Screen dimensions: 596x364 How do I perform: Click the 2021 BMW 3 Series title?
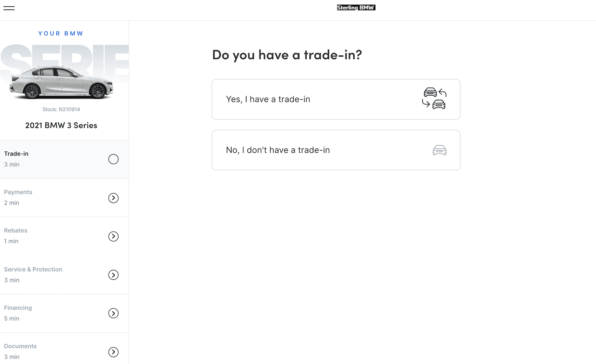pos(61,125)
